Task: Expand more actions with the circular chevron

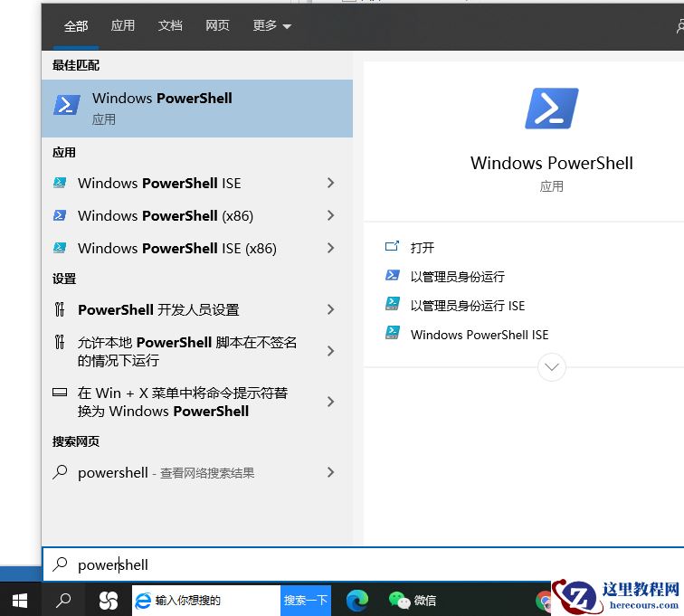Action: point(552,367)
